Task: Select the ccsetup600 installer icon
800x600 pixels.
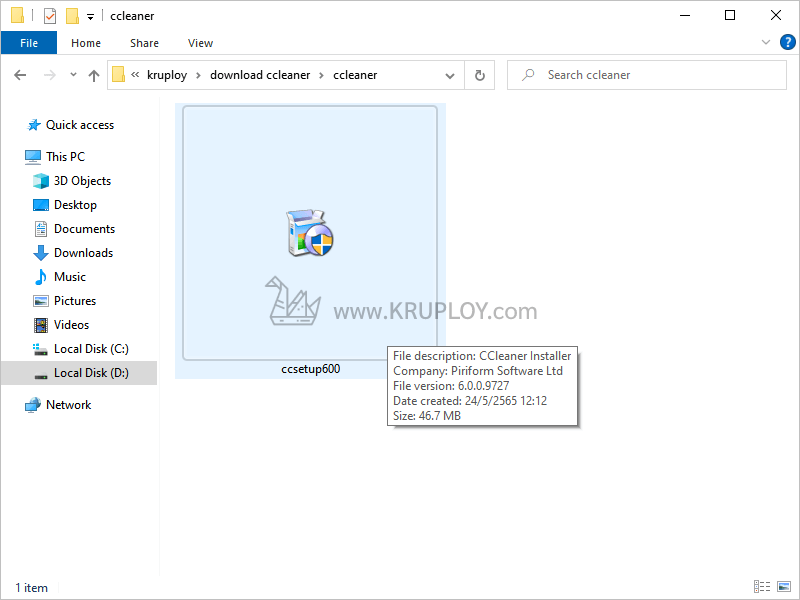Action: click(310, 233)
